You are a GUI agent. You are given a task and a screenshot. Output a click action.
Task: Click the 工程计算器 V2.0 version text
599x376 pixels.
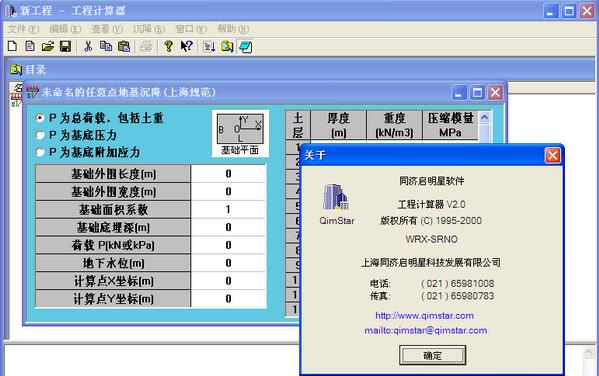pyautogui.click(x=431, y=204)
